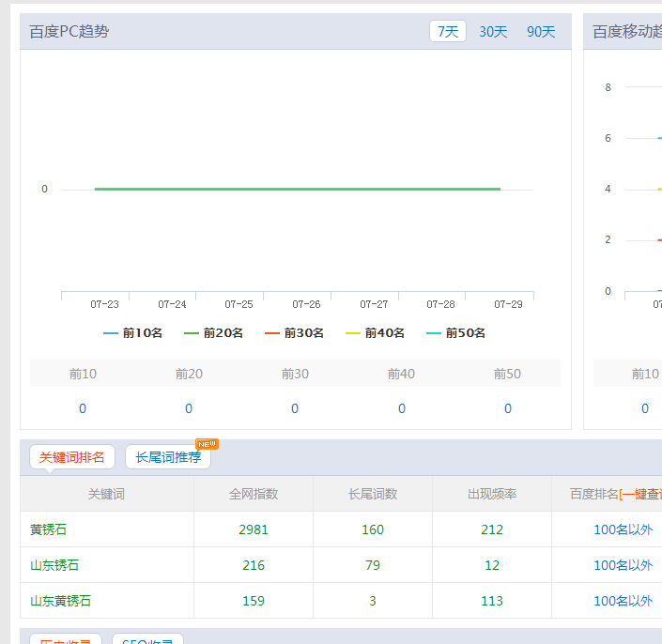Open keyword 山东黄锈石 link
This screenshot has width=662, height=644.
tap(60, 601)
